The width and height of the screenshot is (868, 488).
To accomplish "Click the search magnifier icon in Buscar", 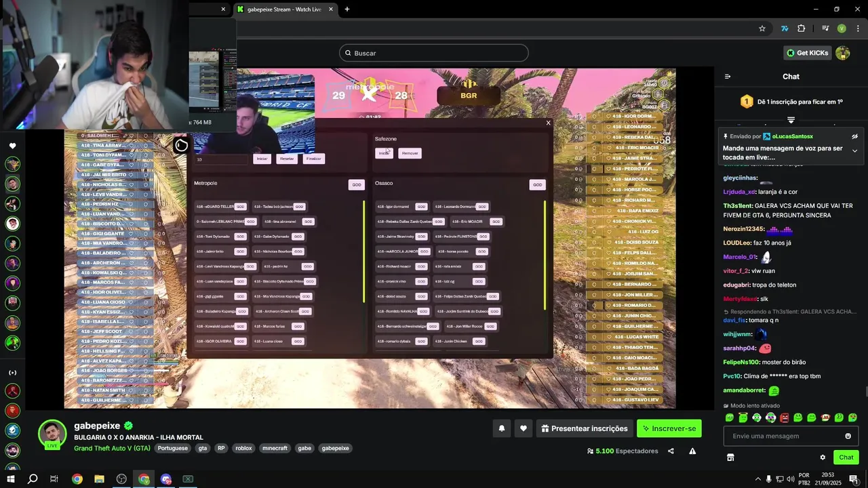I will [348, 53].
